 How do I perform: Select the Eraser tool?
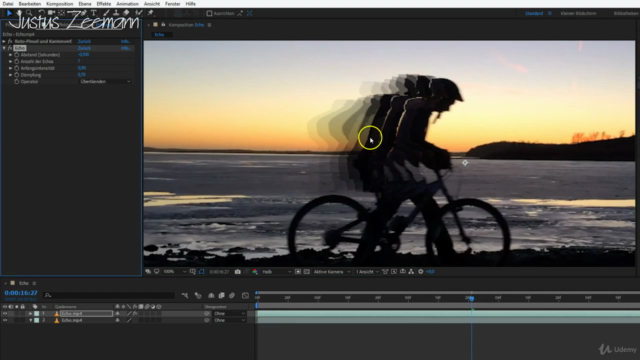126,13
